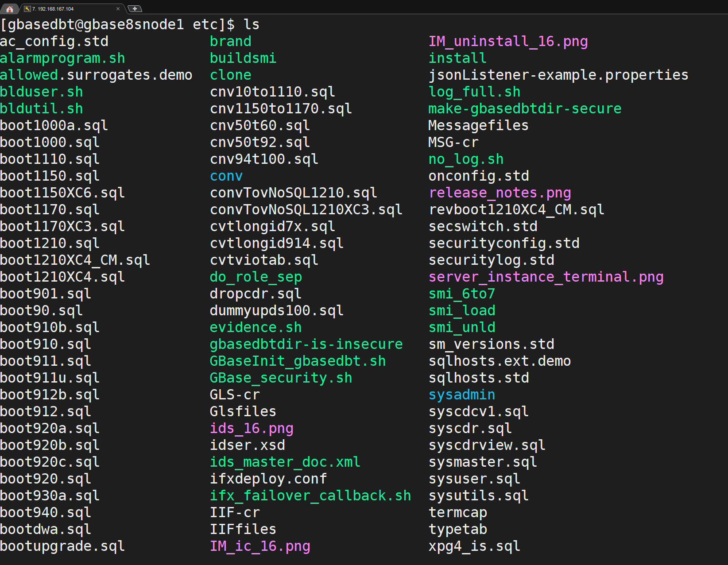Click boot901.sql file name
Image resolution: width=728 pixels, height=565 pixels.
click(46, 294)
